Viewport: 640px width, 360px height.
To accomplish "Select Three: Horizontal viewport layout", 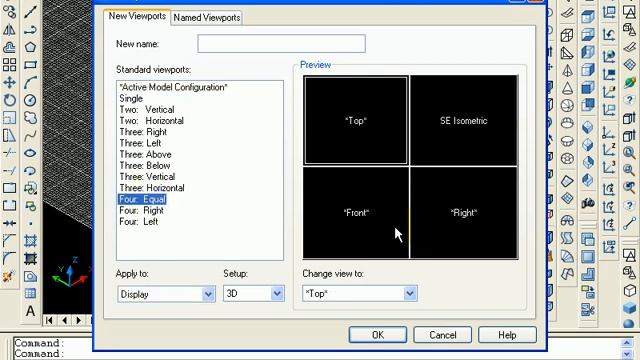I will pos(152,188).
